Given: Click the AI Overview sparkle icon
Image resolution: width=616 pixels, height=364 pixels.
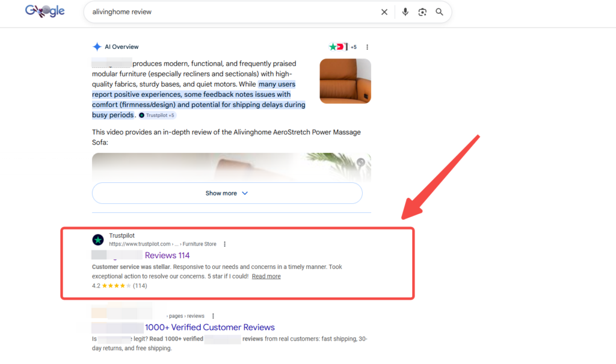Looking at the screenshot, I should 97,47.
